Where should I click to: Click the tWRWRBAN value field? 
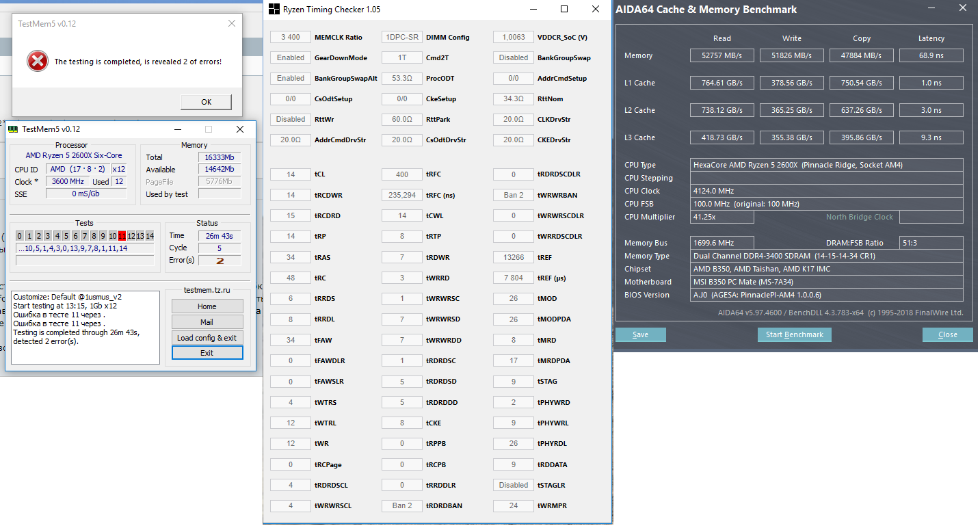514,195
